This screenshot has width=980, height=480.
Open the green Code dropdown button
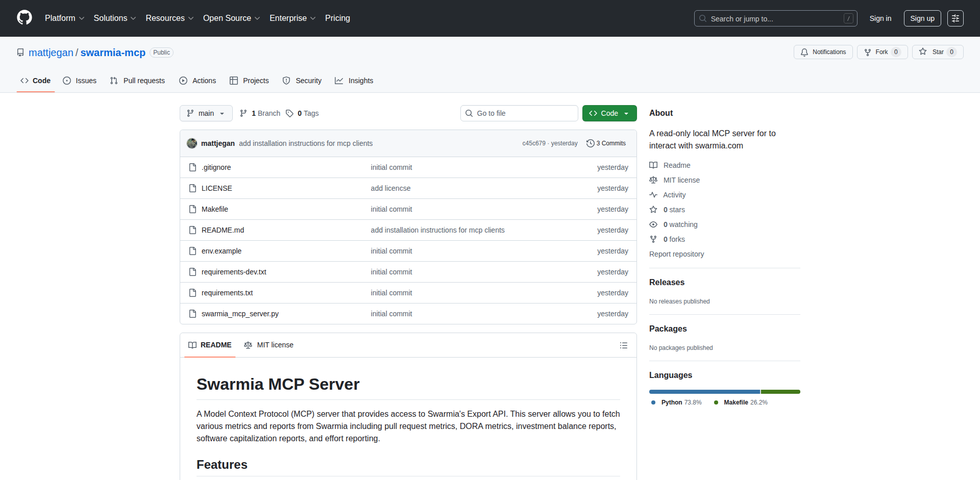pos(609,113)
